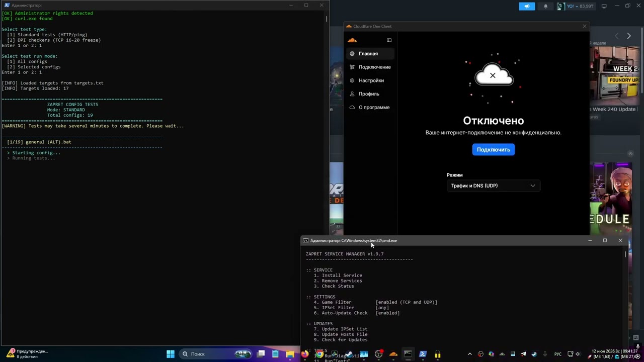Viewport: 644px width, 362px height.
Task: Click the Week 240 Update title text
Action: tap(614, 109)
